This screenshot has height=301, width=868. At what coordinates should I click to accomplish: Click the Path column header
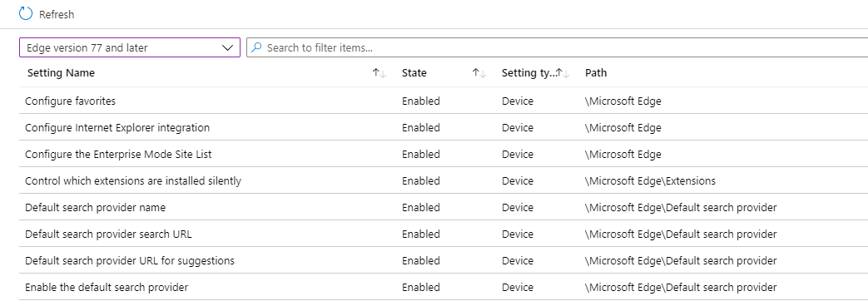596,73
